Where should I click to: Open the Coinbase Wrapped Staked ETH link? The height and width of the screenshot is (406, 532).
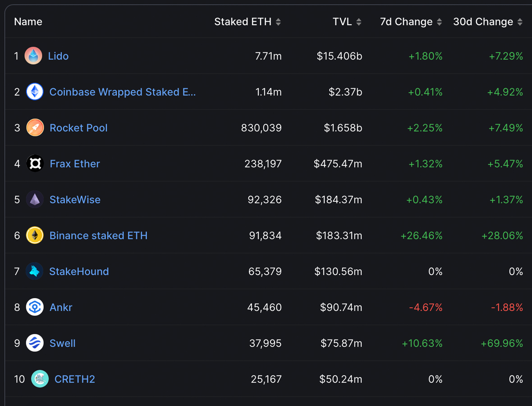coord(122,92)
